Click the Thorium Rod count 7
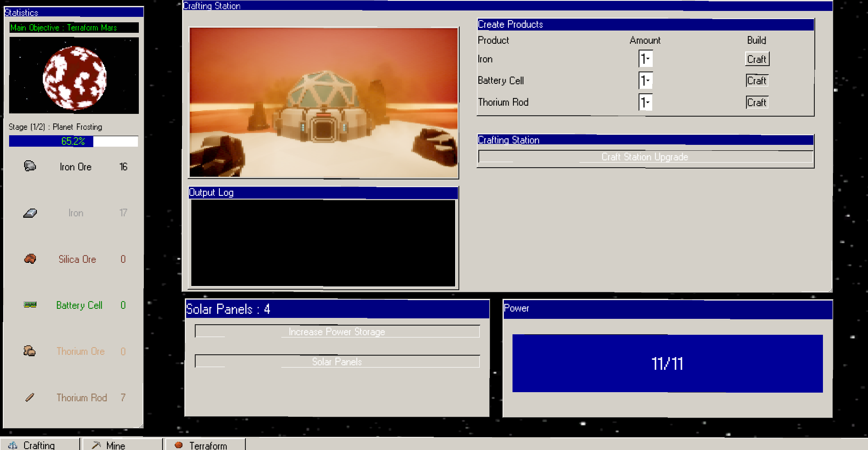 [123, 398]
